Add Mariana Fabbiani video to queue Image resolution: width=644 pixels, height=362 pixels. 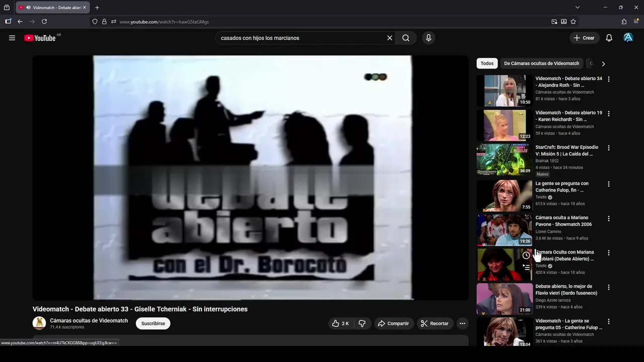pos(526,267)
